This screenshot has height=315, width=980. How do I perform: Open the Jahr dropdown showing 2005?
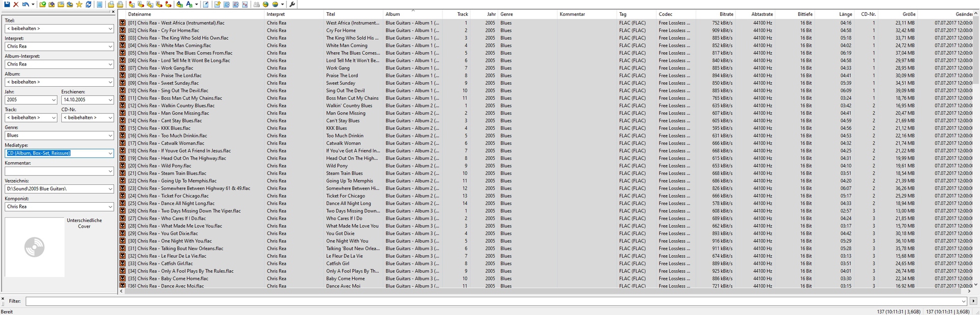click(x=54, y=100)
